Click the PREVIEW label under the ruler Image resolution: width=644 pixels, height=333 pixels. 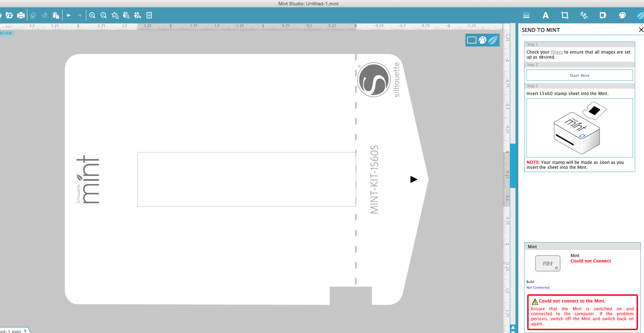[x=6, y=33]
